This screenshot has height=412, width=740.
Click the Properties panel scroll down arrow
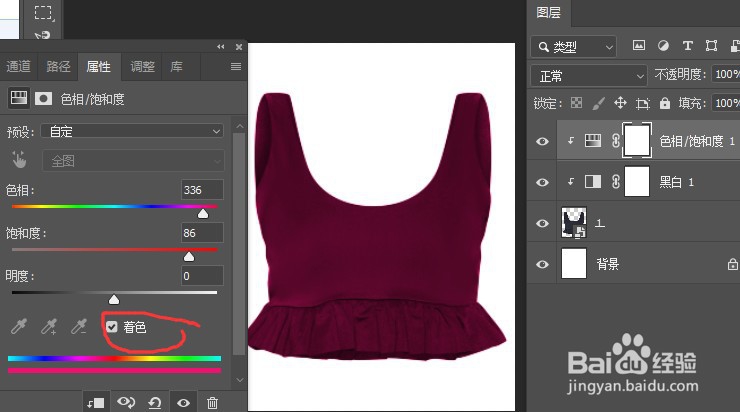click(x=240, y=380)
